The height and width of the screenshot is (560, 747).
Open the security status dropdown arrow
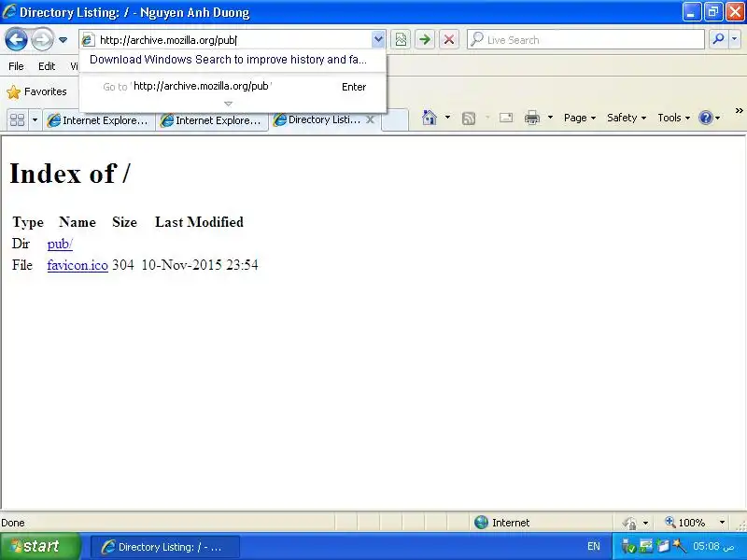click(645, 523)
